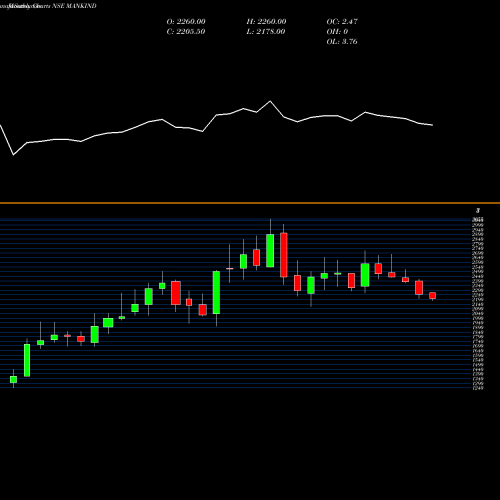Click the peak of the white line chart
Screen dimensions: 500x500
270,101
